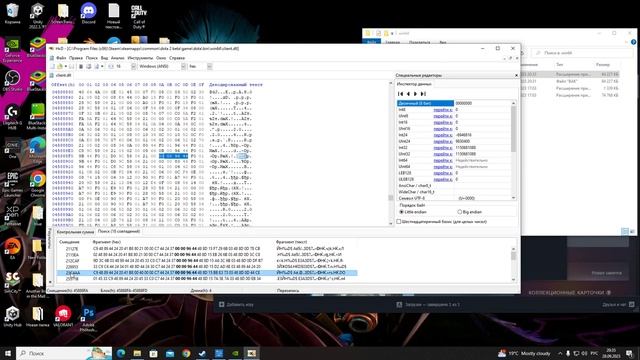Launch Call of Duty desktop shortcut

pyautogui.click(x=139, y=16)
